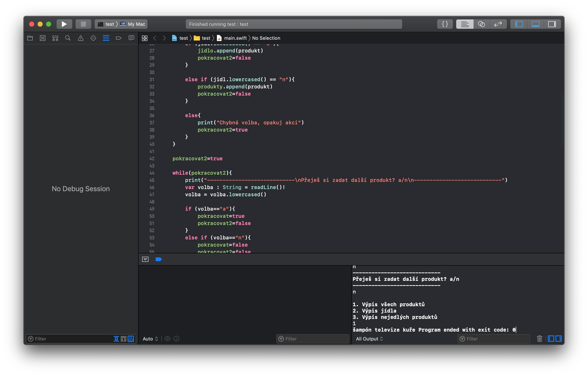Click the variable info icon
This screenshot has width=588, height=376.
click(x=176, y=339)
